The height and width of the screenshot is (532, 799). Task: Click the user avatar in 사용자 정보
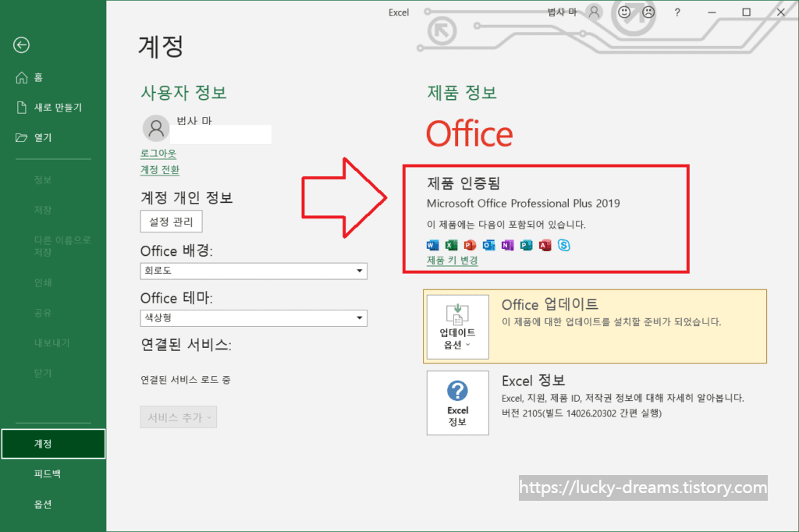[x=156, y=128]
